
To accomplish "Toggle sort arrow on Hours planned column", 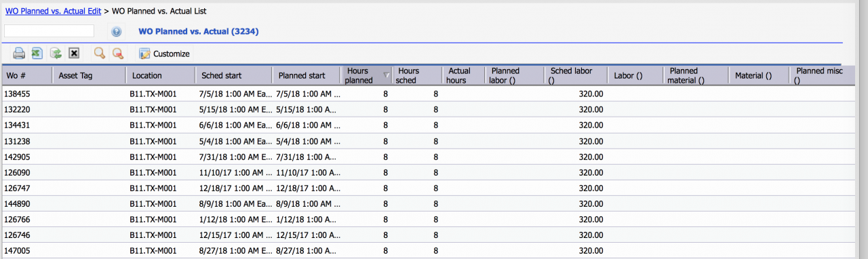I will point(387,75).
